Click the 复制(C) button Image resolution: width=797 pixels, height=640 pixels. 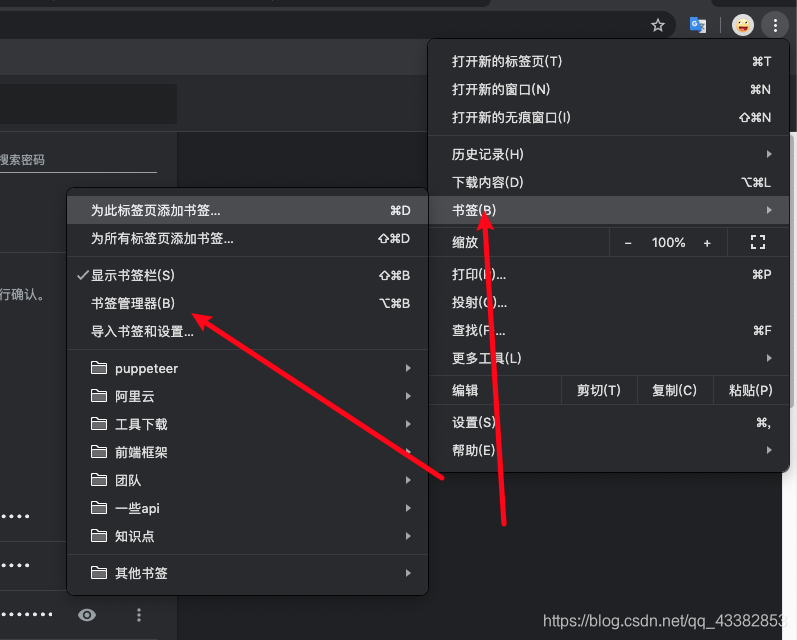click(675, 390)
